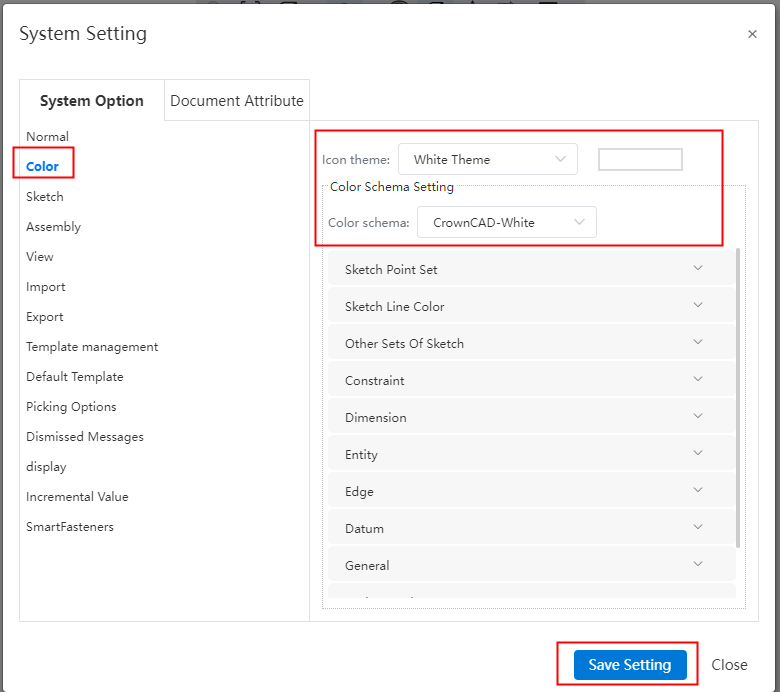The height and width of the screenshot is (692, 780).
Task: Open the Export settings category
Action: pos(45,317)
